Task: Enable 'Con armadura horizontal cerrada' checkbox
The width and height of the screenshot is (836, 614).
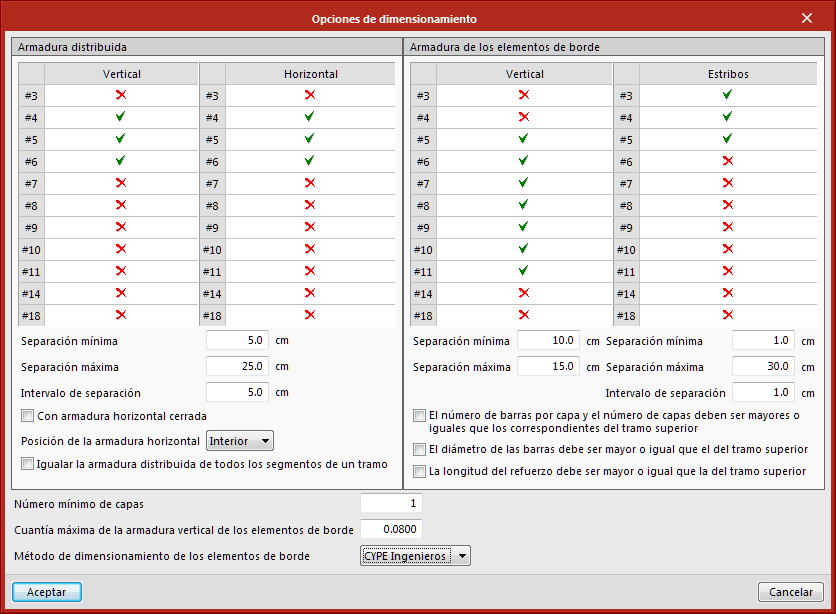Action: 27,416
